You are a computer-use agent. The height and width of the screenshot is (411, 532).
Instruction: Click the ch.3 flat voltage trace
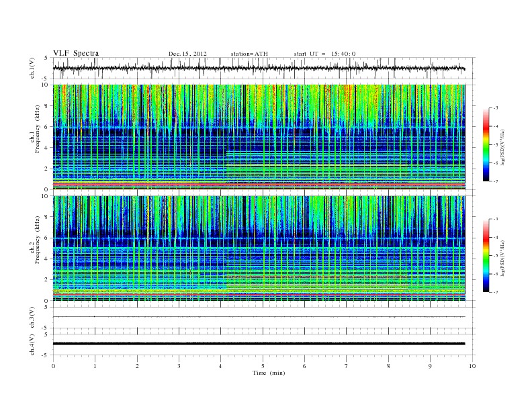[x=259, y=317]
